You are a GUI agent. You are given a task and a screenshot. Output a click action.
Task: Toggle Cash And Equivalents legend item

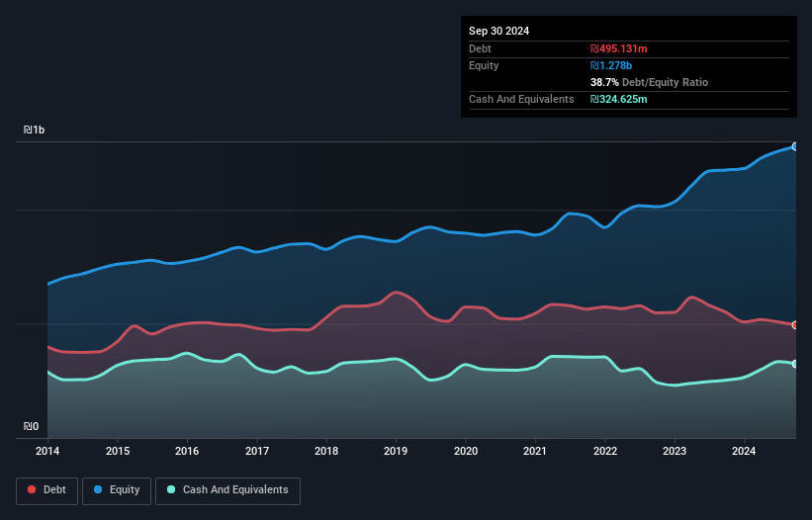click(x=227, y=489)
